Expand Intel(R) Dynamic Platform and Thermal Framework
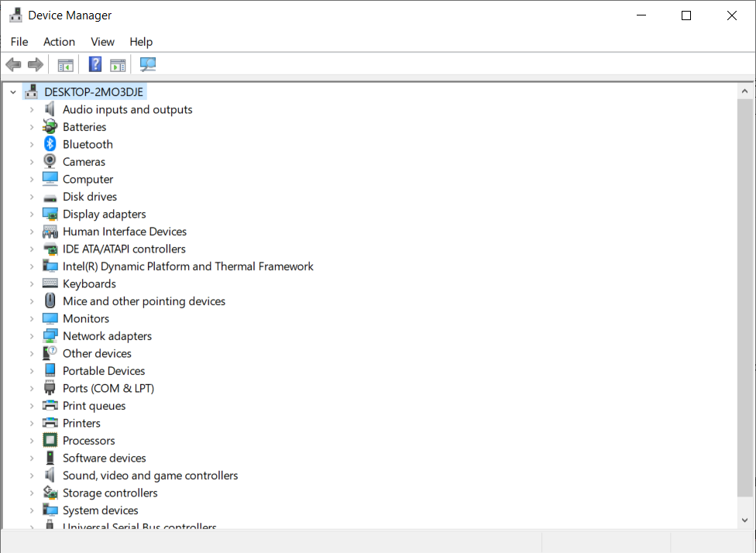Screen dimensions: 756x553 (32, 266)
